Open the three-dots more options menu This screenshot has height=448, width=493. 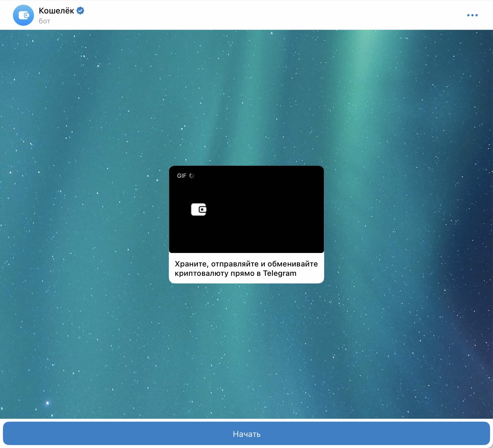472,15
